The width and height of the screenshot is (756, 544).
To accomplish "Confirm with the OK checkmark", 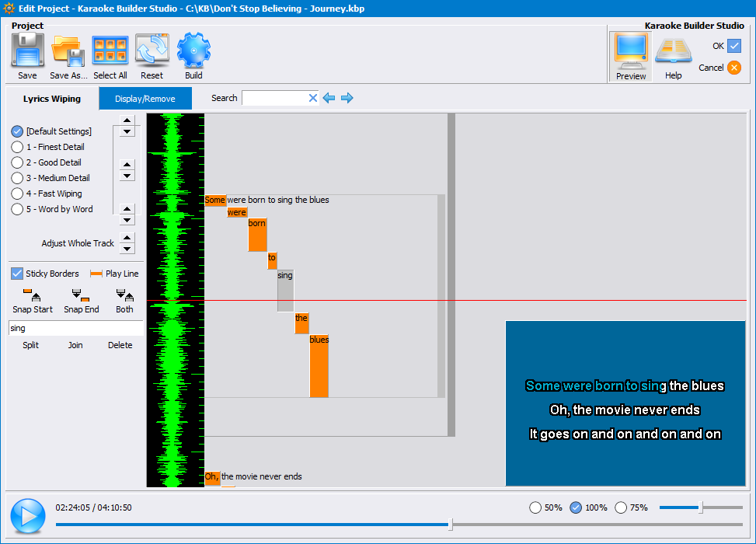I will click(734, 46).
